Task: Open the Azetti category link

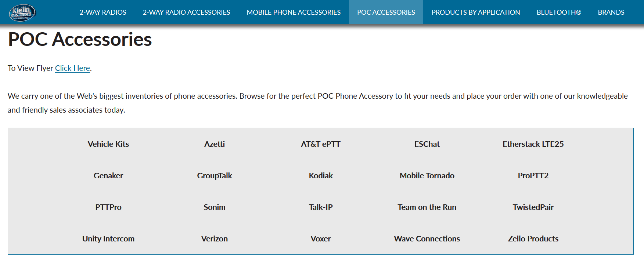Action: click(215, 144)
